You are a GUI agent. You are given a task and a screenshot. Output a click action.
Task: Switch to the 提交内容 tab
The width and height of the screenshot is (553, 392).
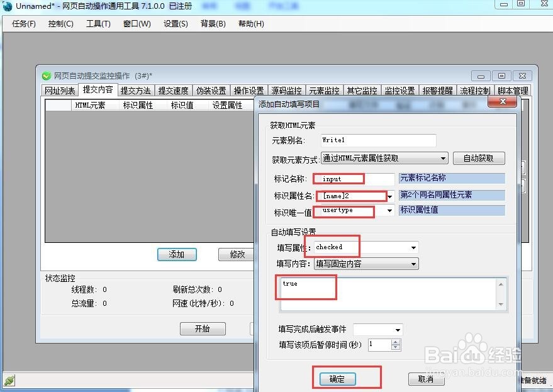tap(98, 89)
